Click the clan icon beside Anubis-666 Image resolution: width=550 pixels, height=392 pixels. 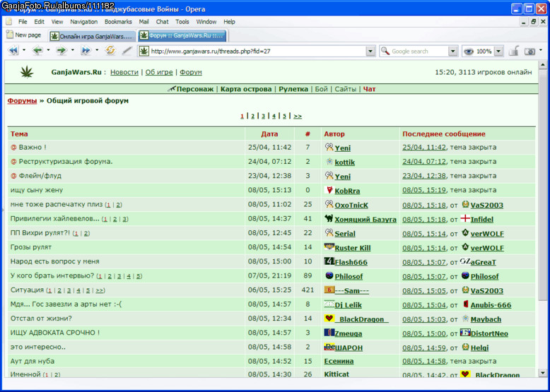(x=465, y=304)
